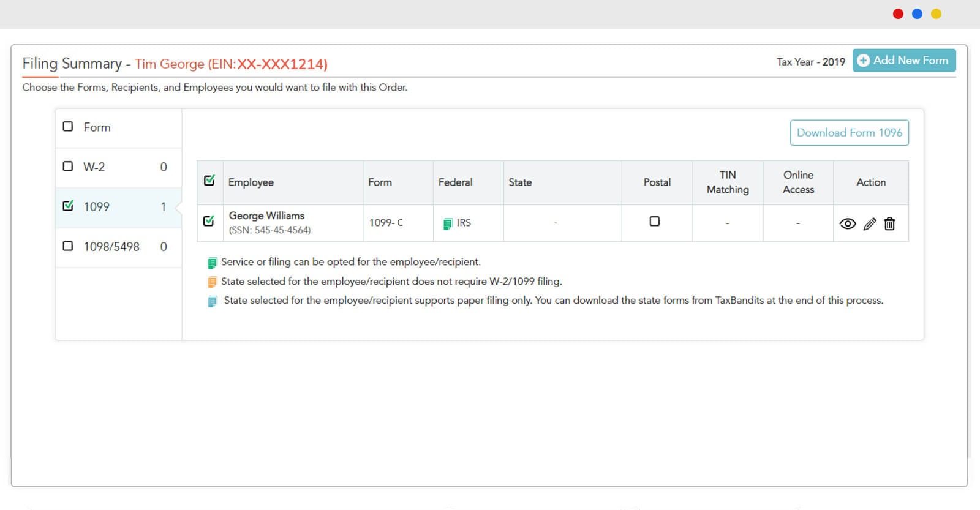
Task: Click the eye icon to view George Williams' form
Action: pos(847,223)
